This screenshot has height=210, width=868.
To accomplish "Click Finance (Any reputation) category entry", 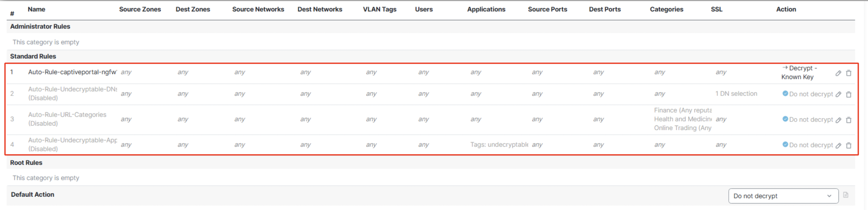I will pyautogui.click(x=683, y=110).
